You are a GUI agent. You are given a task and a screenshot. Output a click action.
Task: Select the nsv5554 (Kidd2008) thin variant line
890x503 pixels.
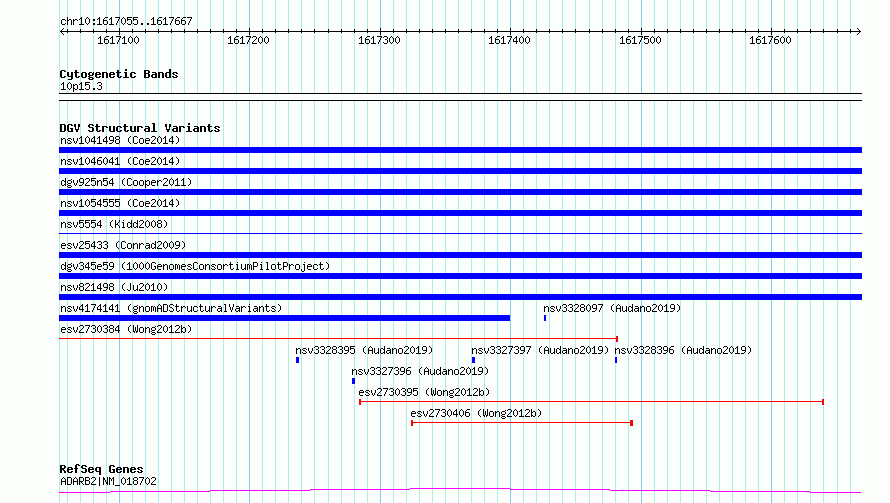(x=460, y=233)
